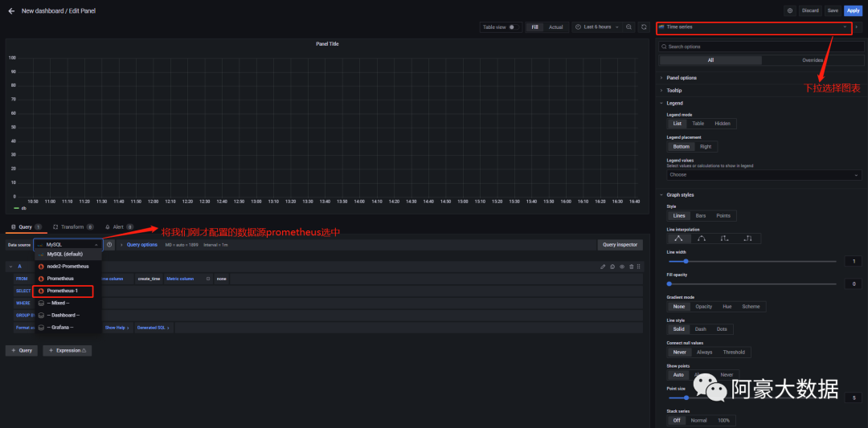The width and height of the screenshot is (868, 428).
Task: Open the Query inspector
Action: coord(620,244)
